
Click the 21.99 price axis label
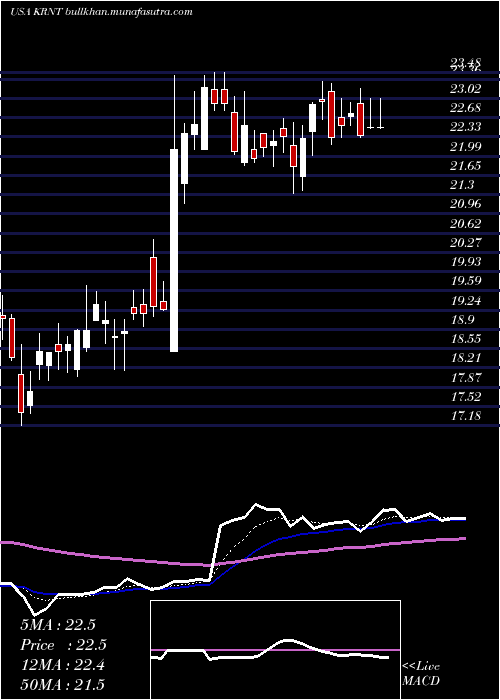click(465, 147)
